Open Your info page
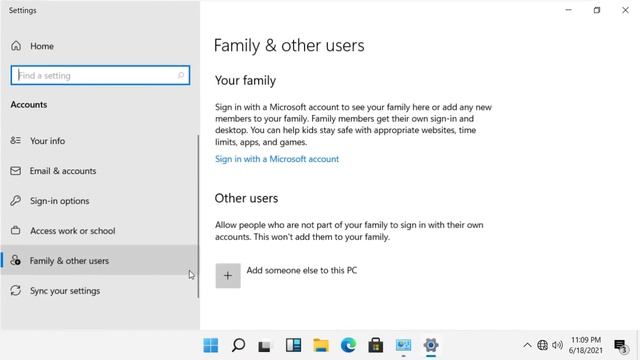 pos(100,141)
